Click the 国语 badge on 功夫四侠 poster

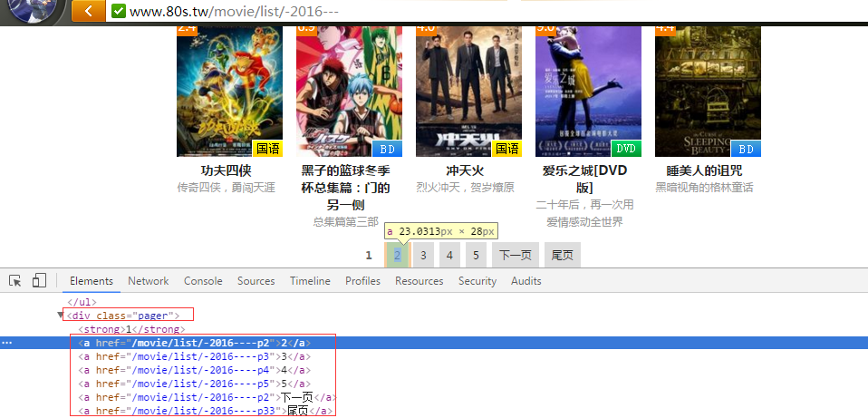pyautogui.click(x=268, y=149)
